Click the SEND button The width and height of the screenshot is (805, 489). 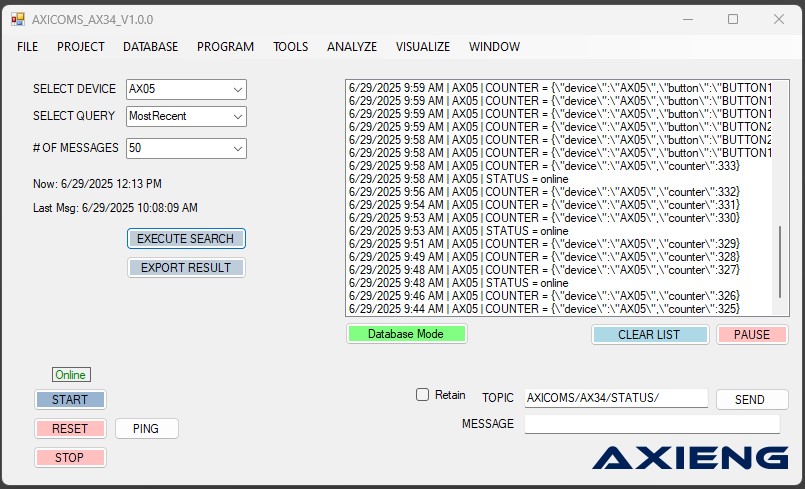click(x=752, y=400)
